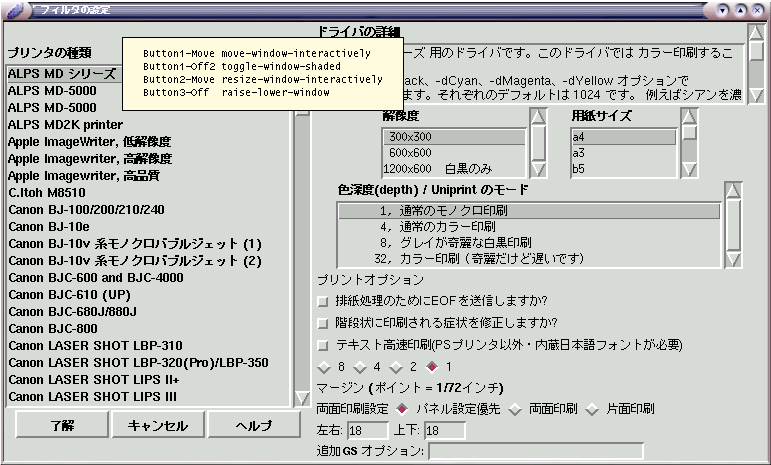
Task: Select Canon BJ-100/200/210/240
Action: click(148, 210)
